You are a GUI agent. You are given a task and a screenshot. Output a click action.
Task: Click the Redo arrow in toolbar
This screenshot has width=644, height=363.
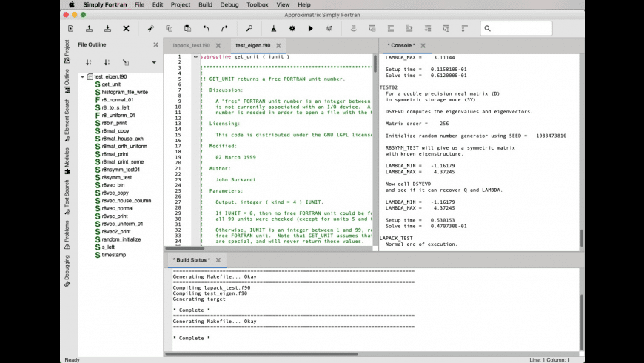point(224,28)
